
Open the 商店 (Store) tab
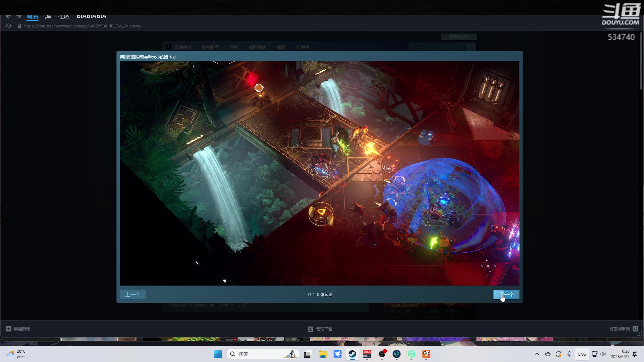pos(33,16)
